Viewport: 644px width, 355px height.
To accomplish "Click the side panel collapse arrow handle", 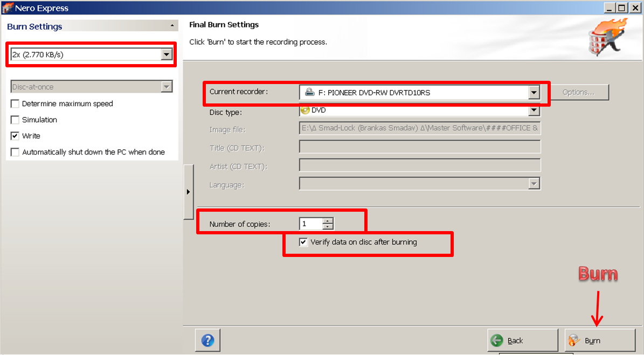I will click(188, 192).
